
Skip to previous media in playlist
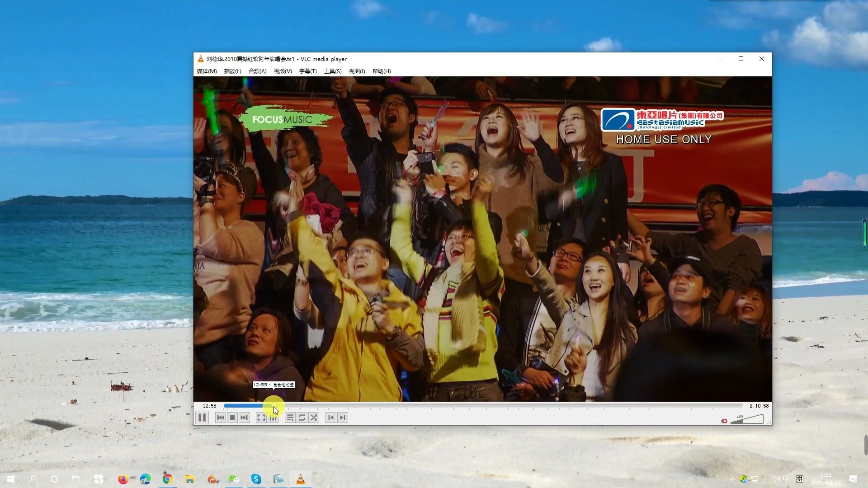click(221, 418)
